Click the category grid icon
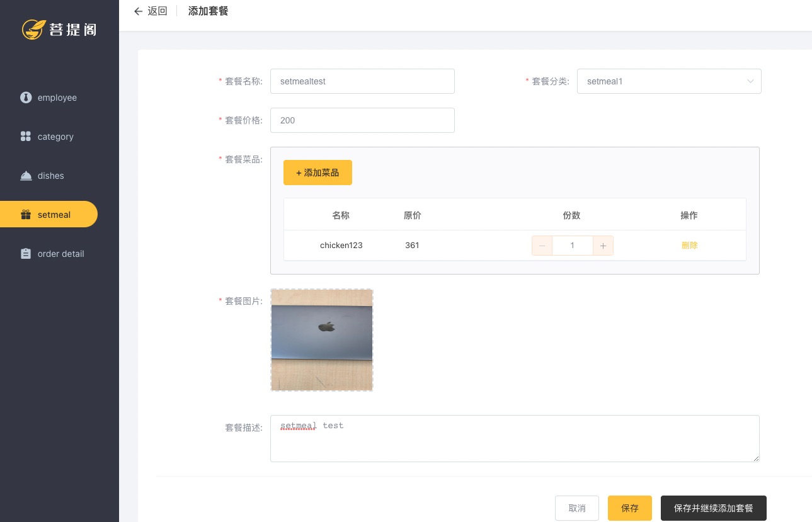This screenshot has height=522, width=812. pyautogui.click(x=26, y=137)
